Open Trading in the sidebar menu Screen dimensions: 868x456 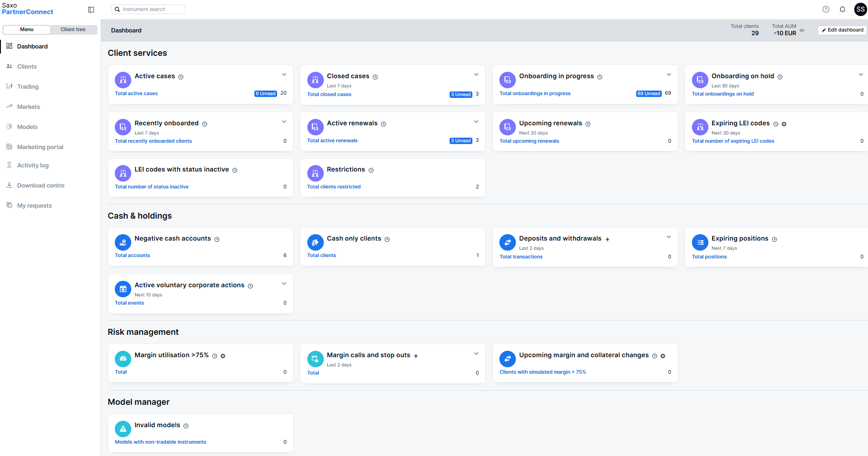pos(27,87)
